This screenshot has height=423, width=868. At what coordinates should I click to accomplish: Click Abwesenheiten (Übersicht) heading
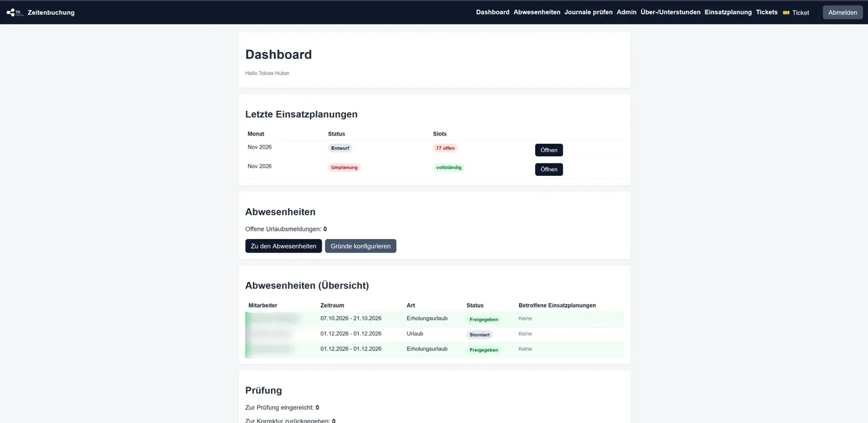click(307, 286)
